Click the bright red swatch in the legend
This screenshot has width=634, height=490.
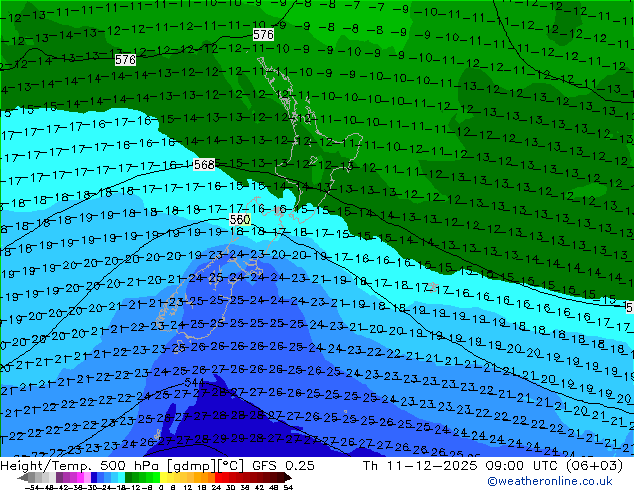(x=218, y=477)
